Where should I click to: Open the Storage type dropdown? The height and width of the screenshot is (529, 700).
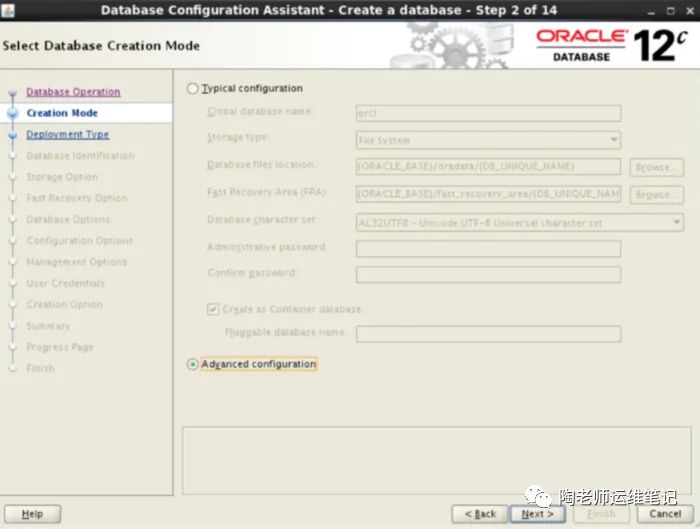(x=488, y=140)
